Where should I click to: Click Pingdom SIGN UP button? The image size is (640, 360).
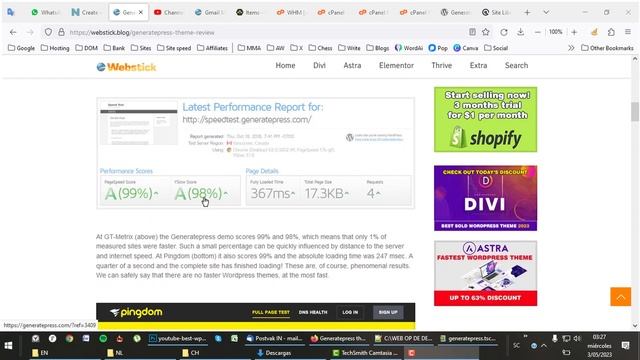[x=388, y=312]
